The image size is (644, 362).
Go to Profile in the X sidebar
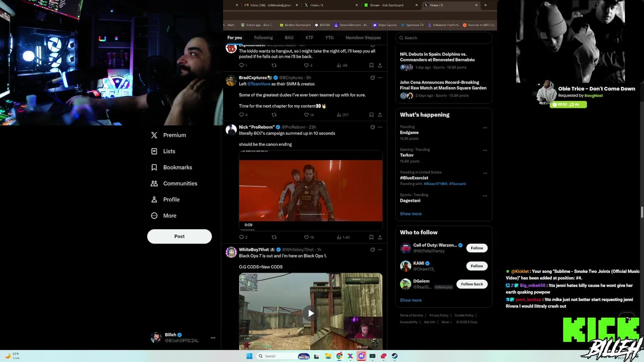tap(166, 200)
